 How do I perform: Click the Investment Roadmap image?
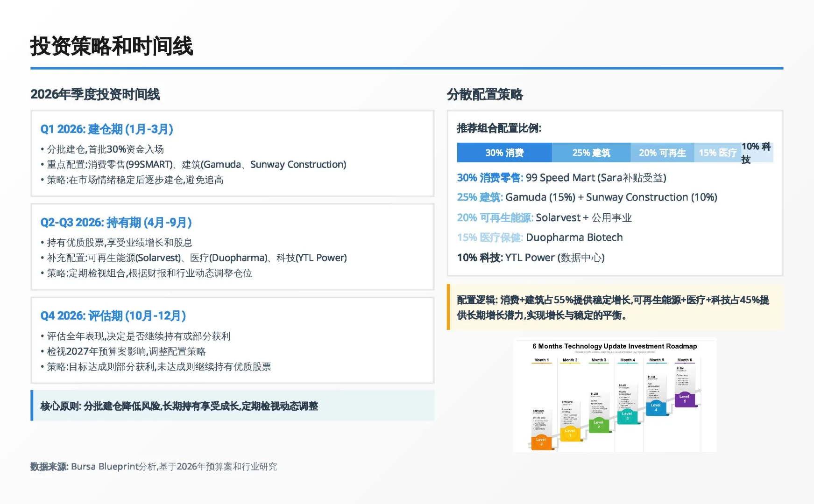pos(615,395)
